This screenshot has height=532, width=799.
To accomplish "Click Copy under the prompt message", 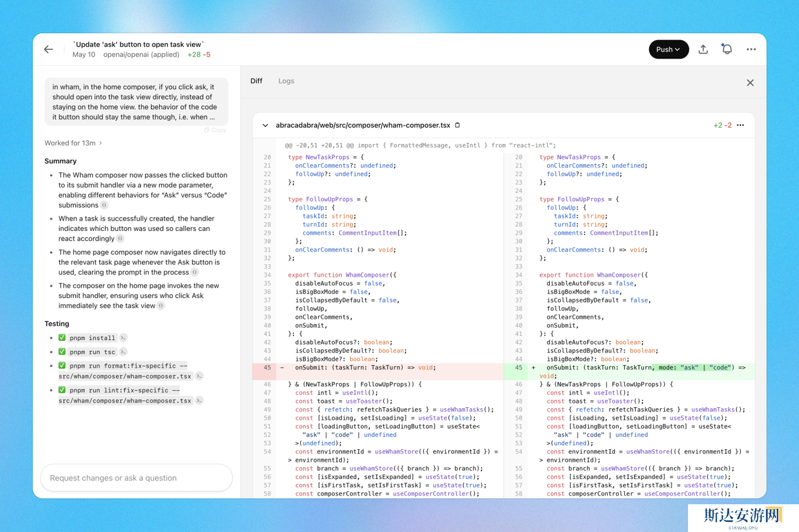I will point(215,130).
